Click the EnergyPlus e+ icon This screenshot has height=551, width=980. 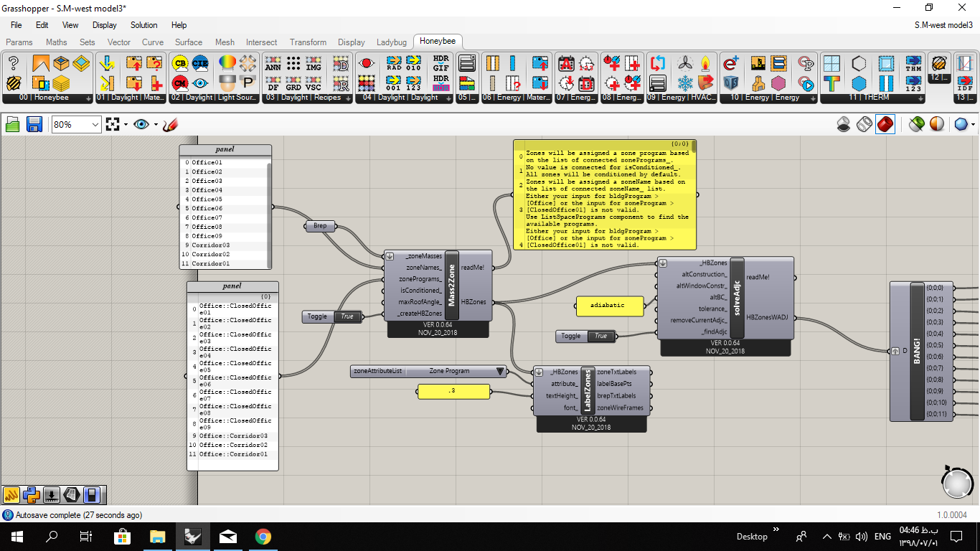point(730,63)
